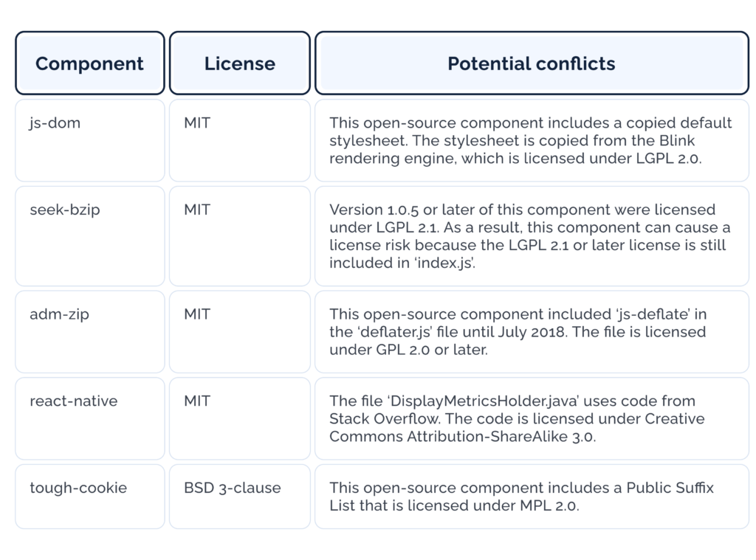This screenshot has height=560, width=756.
Task: Click the js-dom Blink stylesheet conflict description
Action: 530,140
